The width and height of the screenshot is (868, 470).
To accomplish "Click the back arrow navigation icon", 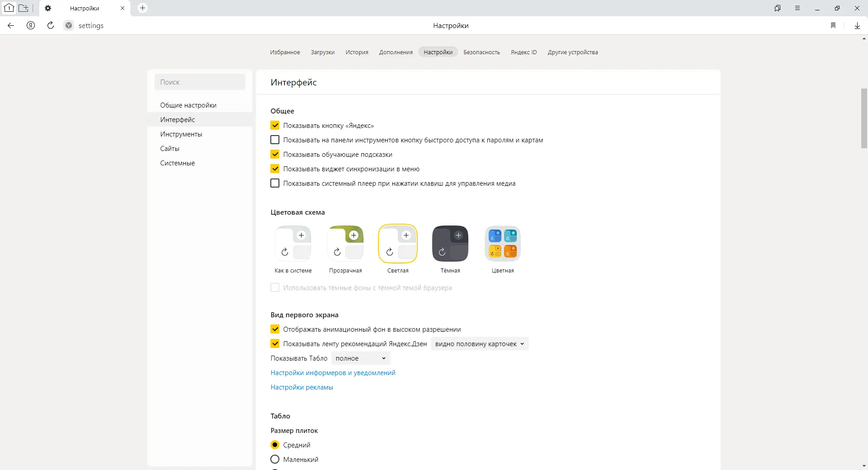I will pyautogui.click(x=11, y=26).
